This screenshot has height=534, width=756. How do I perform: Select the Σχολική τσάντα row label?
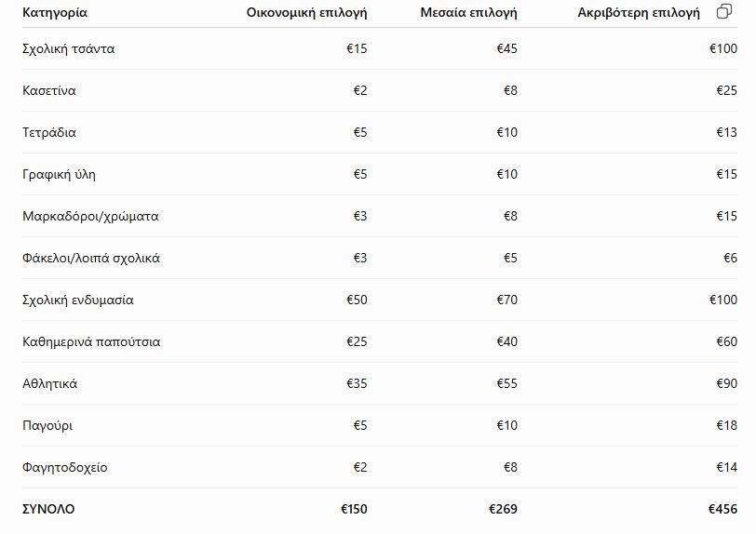[x=69, y=48]
